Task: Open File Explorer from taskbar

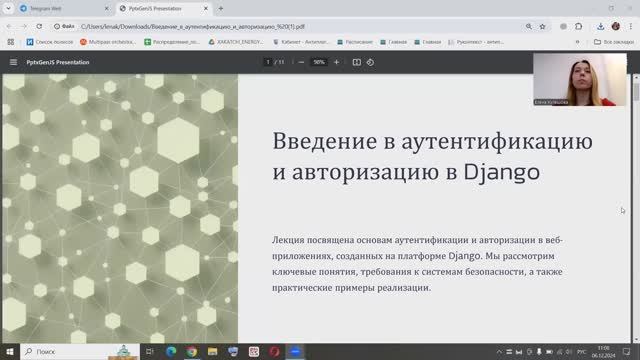Action: click(212, 351)
